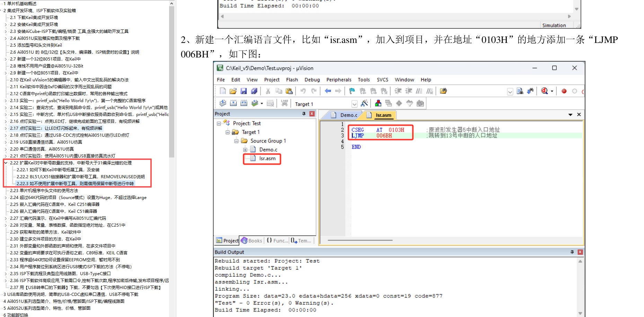Image resolution: width=644 pixels, height=317 pixels.
Task: Open the find text combo box dropdown arrow
Action: pyautogui.click(x=510, y=91)
